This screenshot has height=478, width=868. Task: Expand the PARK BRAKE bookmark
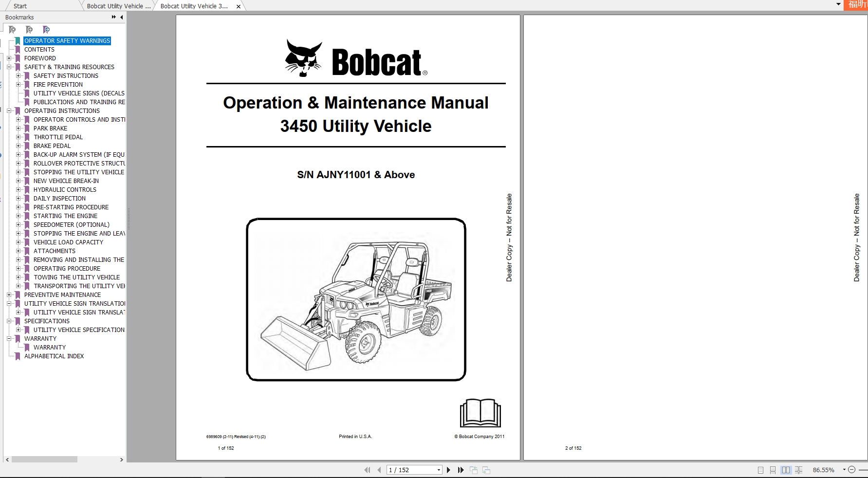18,129
